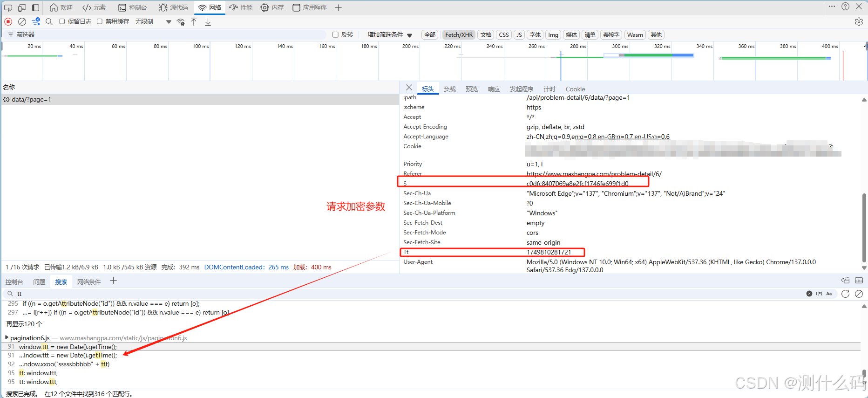The height and width of the screenshot is (398, 868).
Task: Open the Timing details tab
Action: [549, 89]
